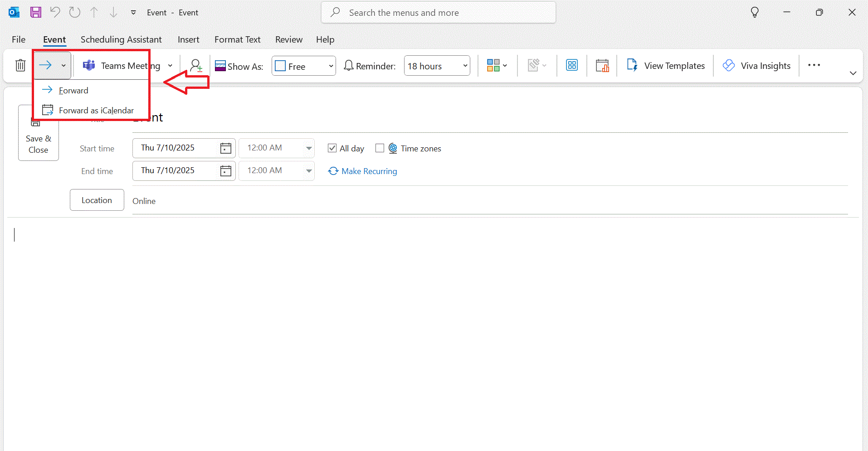Open Viva Insights
The height and width of the screenshot is (451, 868).
click(x=756, y=65)
